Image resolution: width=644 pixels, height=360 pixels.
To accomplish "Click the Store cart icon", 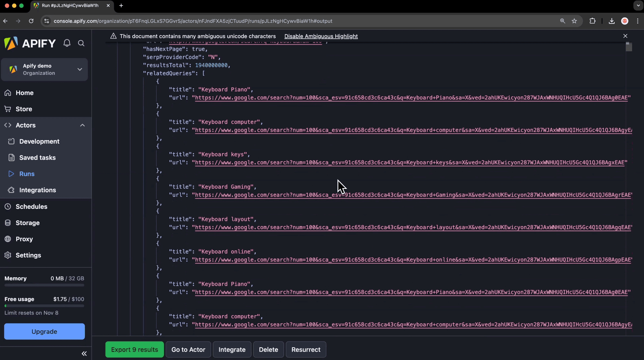I will 8,109.
